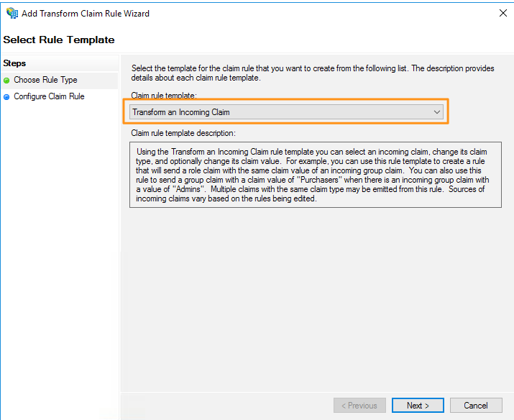The height and width of the screenshot is (420, 514).
Task: Click the green bullet beside Choose Rule Type
Action: 6,81
